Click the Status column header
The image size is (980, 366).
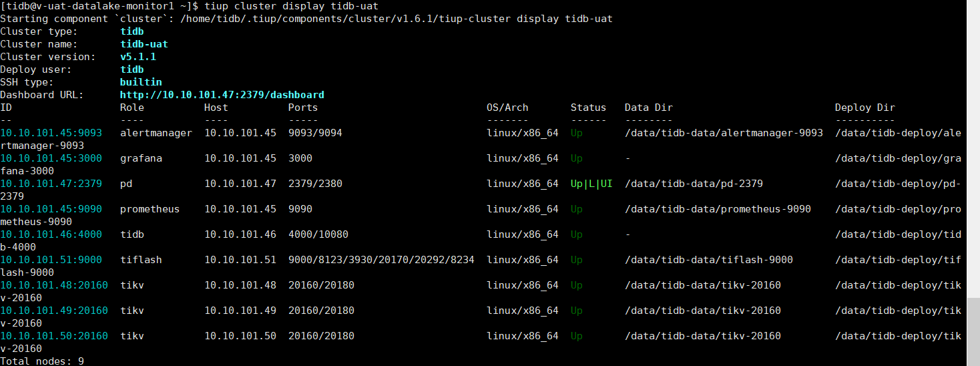[x=588, y=108]
